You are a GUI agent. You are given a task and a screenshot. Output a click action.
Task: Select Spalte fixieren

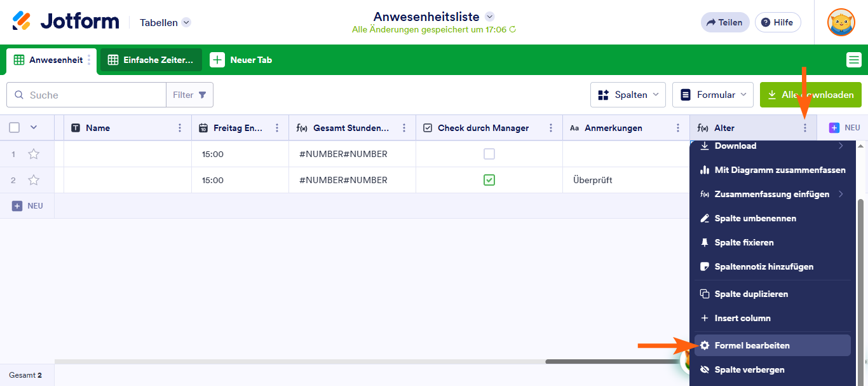click(x=772, y=242)
